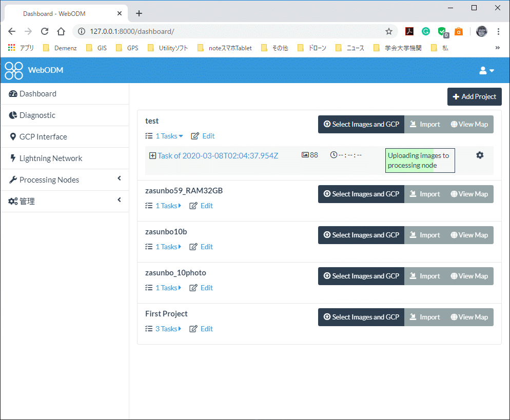The width and height of the screenshot is (510, 420).
Task: Click the browser address bar
Action: tap(205, 31)
